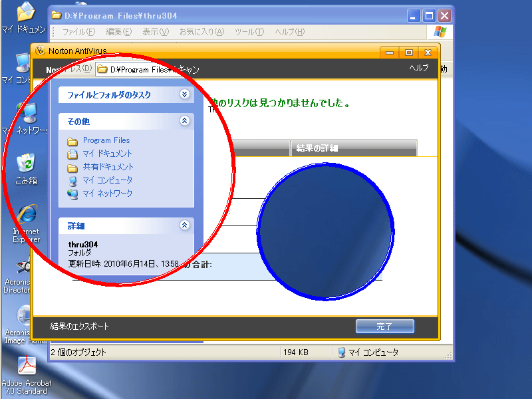
Task: Maximize the Norton AntiVirus window
Action: click(x=409, y=53)
